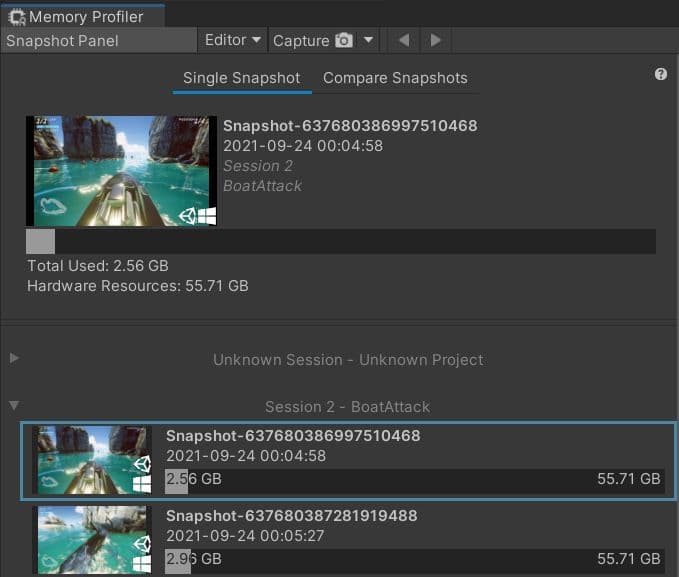This screenshot has height=577, width=679.
Task: Open the help question mark icon
Action: [661, 75]
